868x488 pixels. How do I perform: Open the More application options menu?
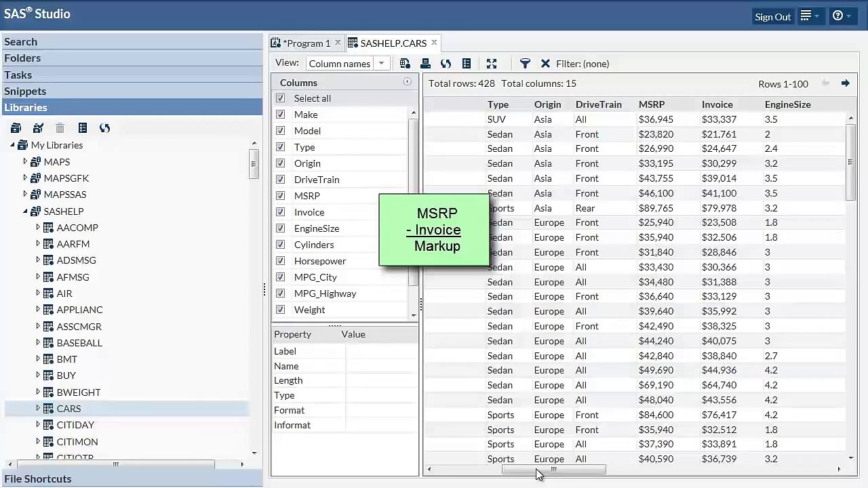pos(810,16)
